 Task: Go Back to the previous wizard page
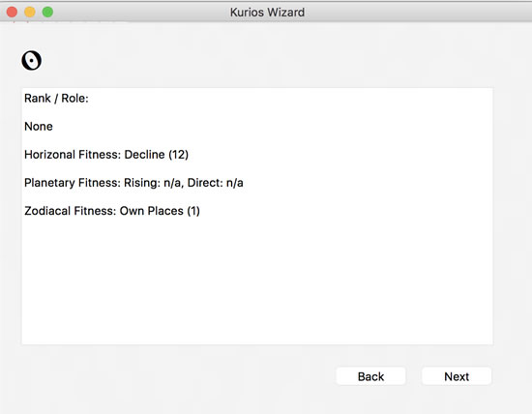(x=370, y=376)
